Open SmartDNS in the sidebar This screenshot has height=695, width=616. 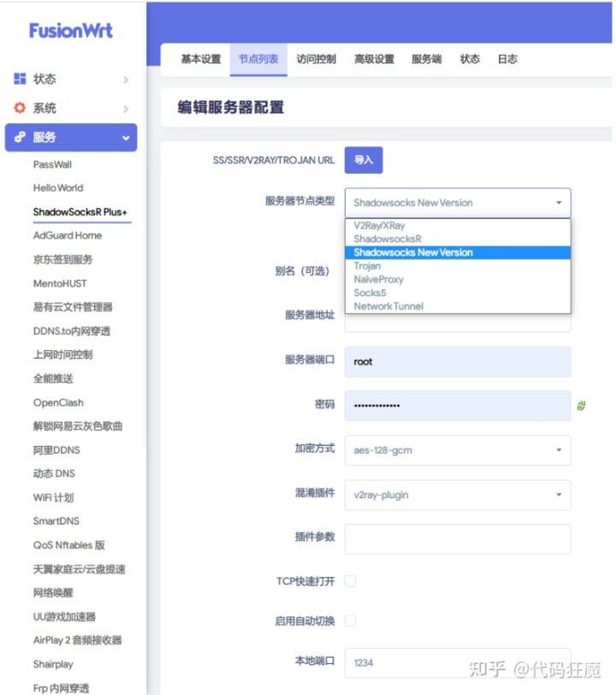[56, 520]
